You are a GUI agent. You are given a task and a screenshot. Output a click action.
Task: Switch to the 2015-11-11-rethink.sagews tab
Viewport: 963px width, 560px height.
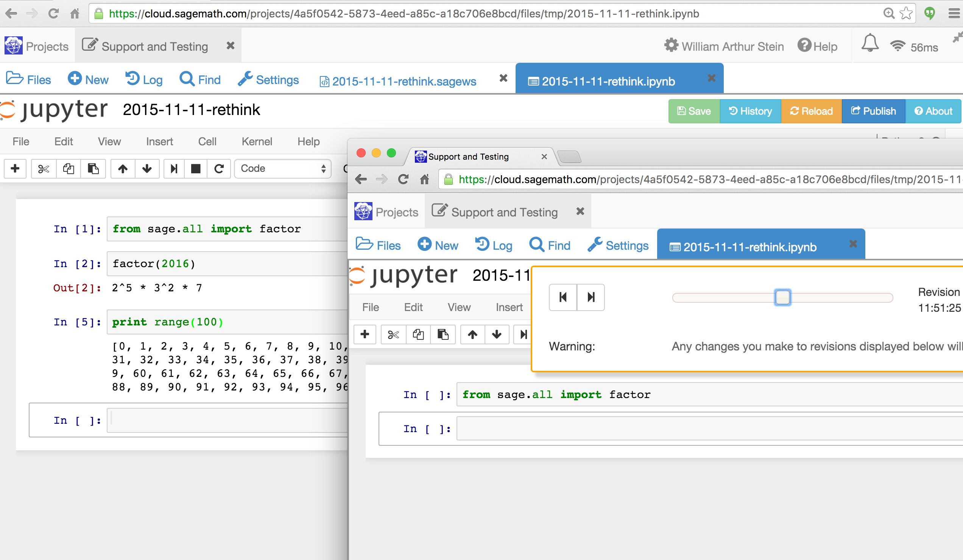[404, 81]
